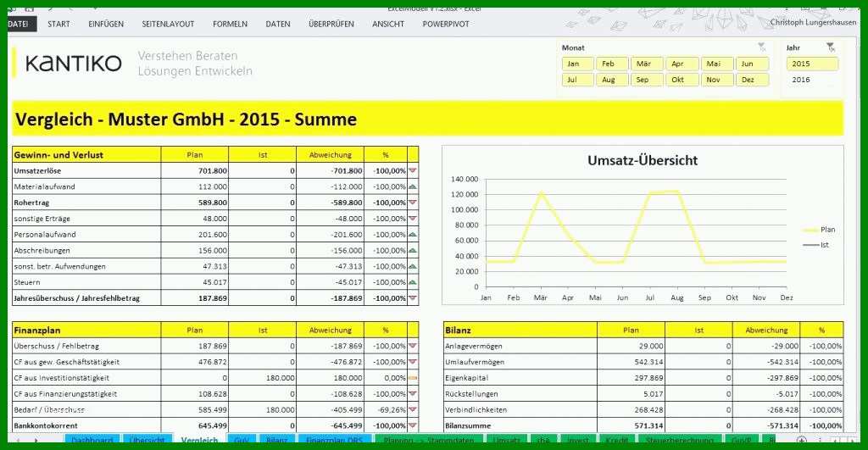The image size is (868, 450).
Task: Clear the Monat slicer filter
Action: [762, 47]
